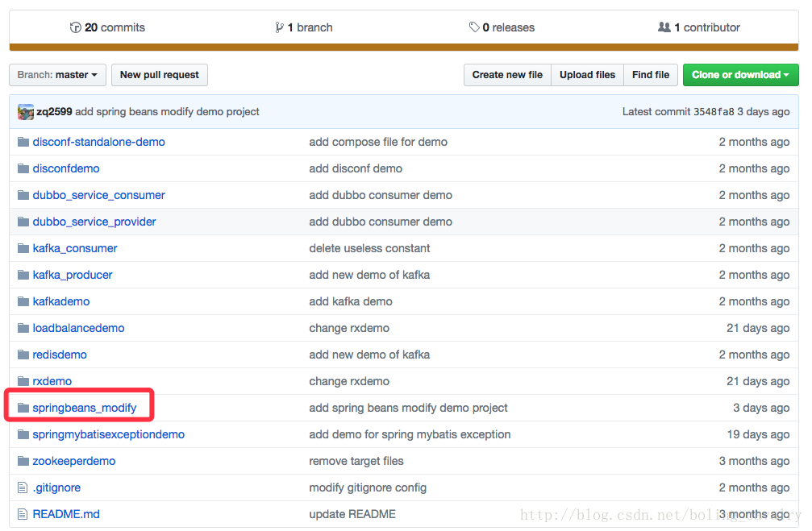Screen dimensions: 812x531
Task: Open the README.md file
Action: pyautogui.click(x=66, y=514)
